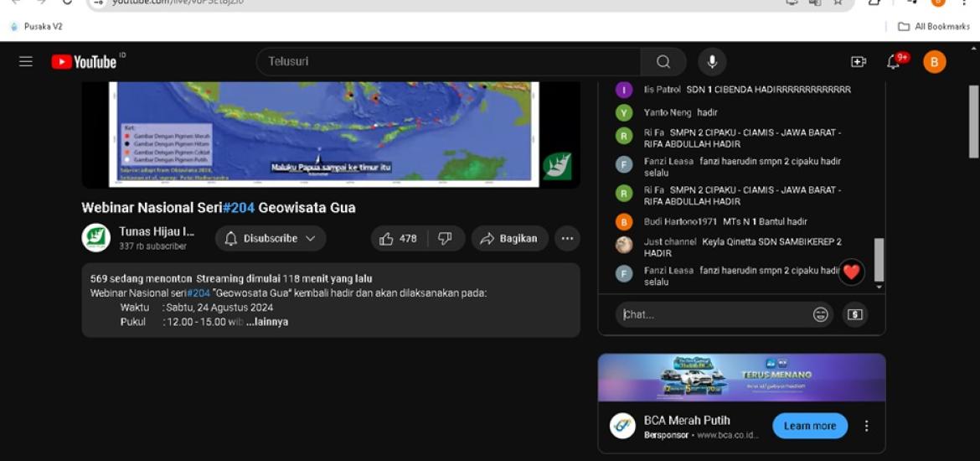Expand the Disubscribe notification dropdown
The height and width of the screenshot is (461, 980).
coord(271,238)
